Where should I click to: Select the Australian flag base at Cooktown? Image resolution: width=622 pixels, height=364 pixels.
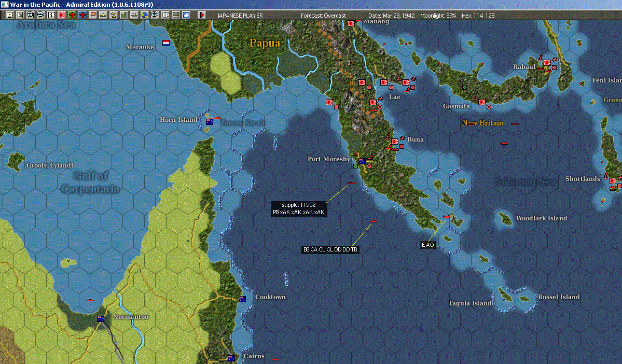pos(242,299)
